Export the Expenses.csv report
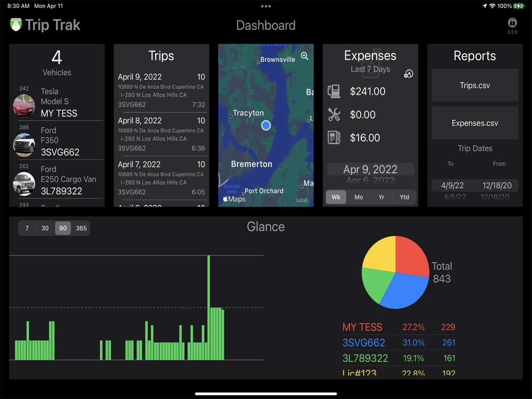The height and width of the screenshot is (399, 532). (x=475, y=123)
